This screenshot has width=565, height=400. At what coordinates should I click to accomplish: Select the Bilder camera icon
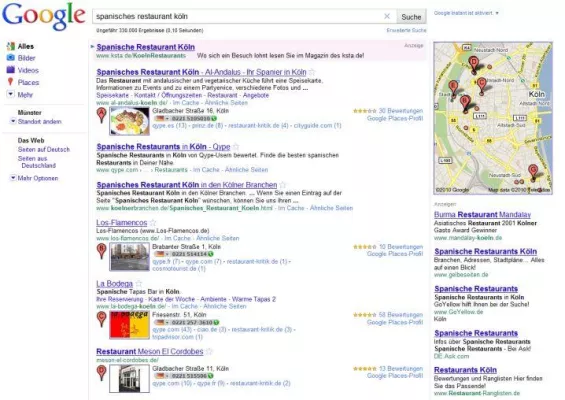(x=11, y=58)
